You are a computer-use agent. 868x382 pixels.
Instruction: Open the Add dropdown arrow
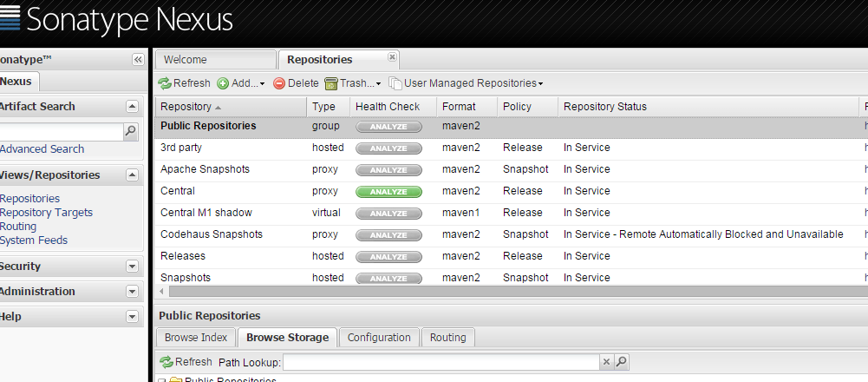coord(263,83)
